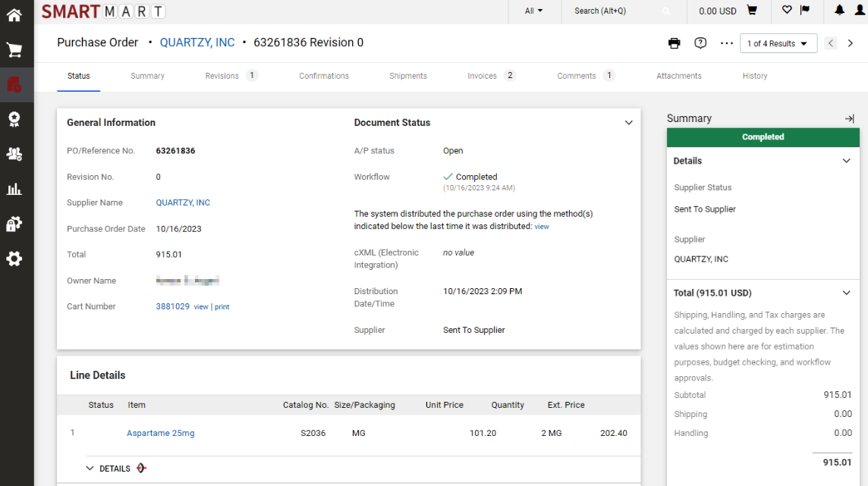Open the padlock-and-person sidebar icon
The height and width of the screenshot is (486, 868).
click(x=14, y=224)
